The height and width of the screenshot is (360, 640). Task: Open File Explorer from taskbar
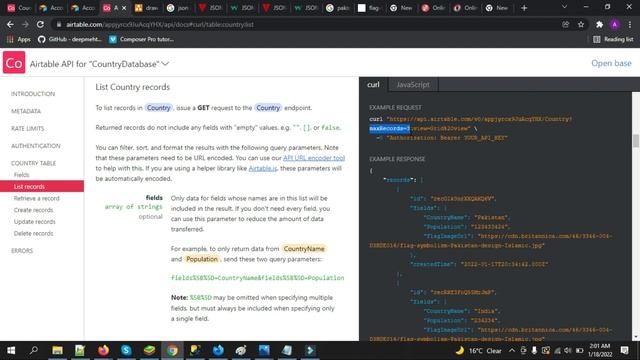pos(58,350)
